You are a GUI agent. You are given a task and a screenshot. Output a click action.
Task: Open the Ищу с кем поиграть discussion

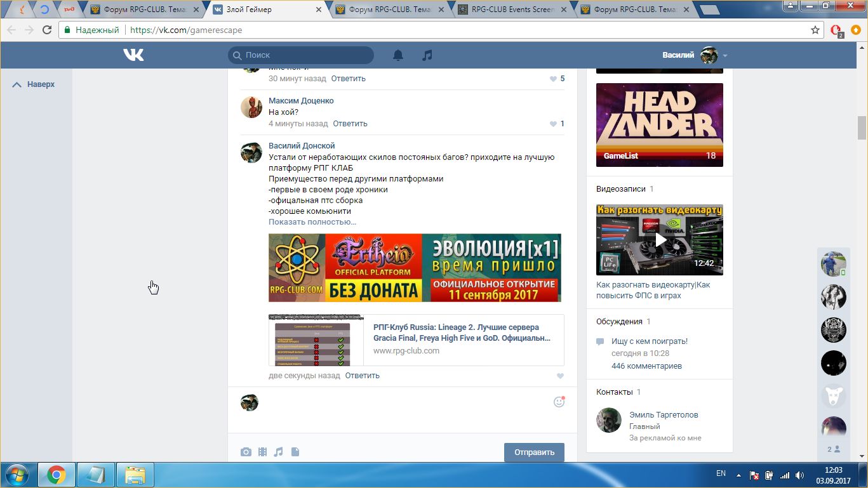point(650,341)
